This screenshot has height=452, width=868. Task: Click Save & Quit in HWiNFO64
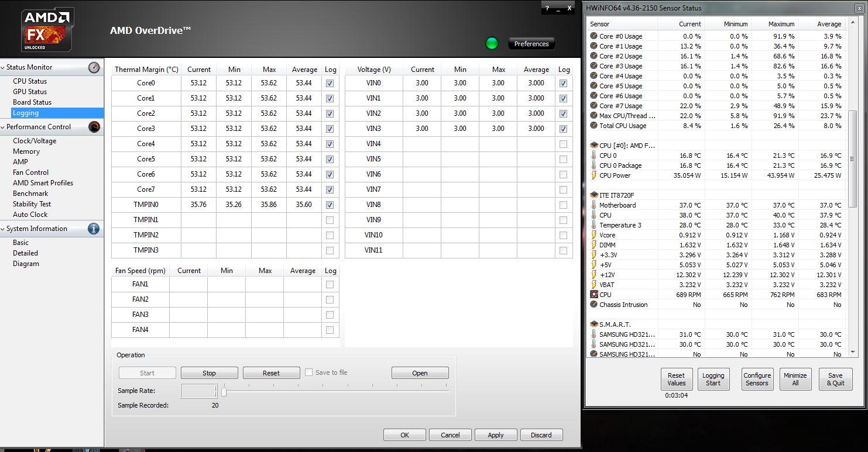pyautogui.click(x=835, y=379)
